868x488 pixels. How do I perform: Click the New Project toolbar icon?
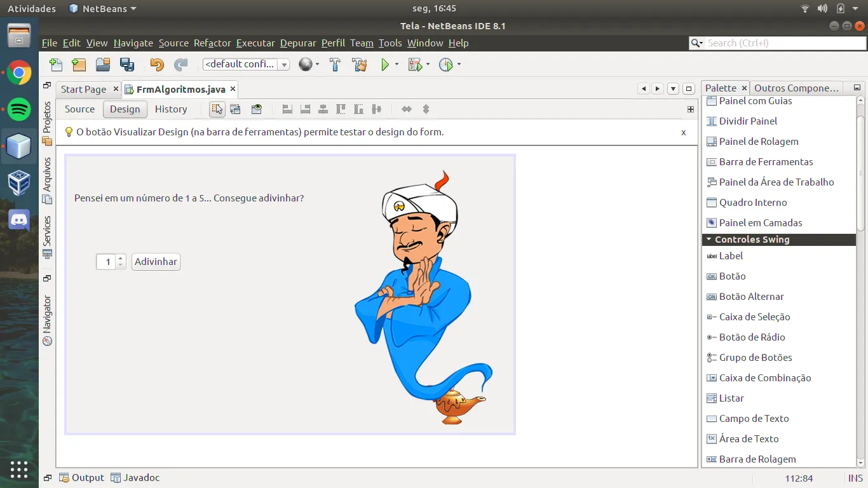click(x=79, y=65)
